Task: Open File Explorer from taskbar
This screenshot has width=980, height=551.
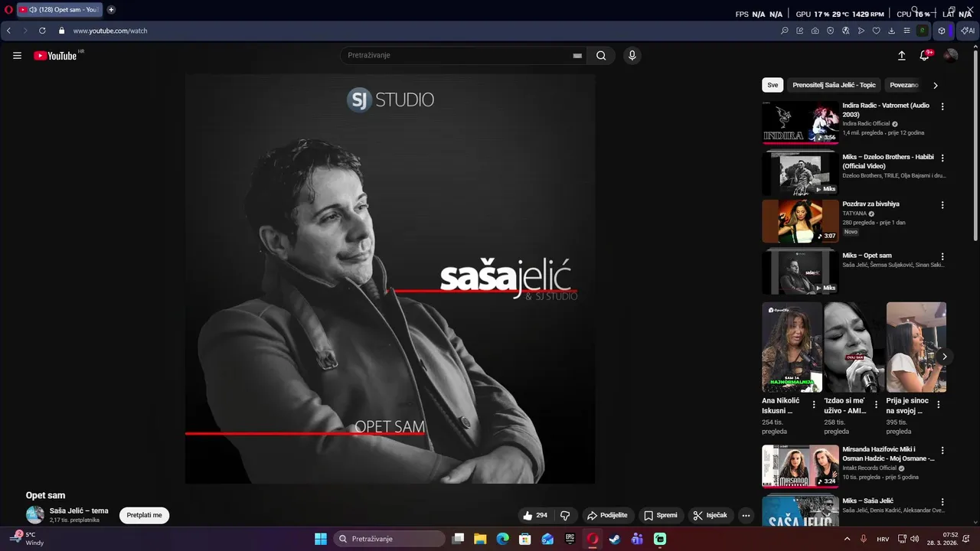Action: 480,539
